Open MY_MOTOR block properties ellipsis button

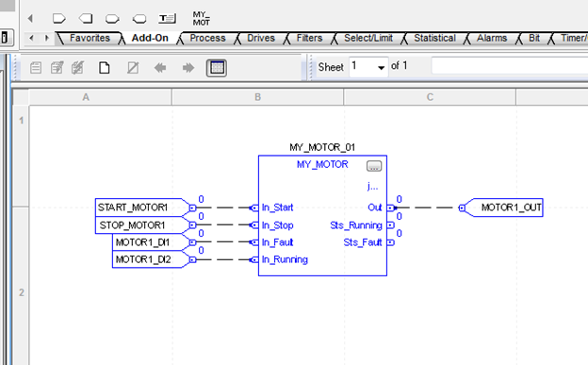[x=374, y=166]
